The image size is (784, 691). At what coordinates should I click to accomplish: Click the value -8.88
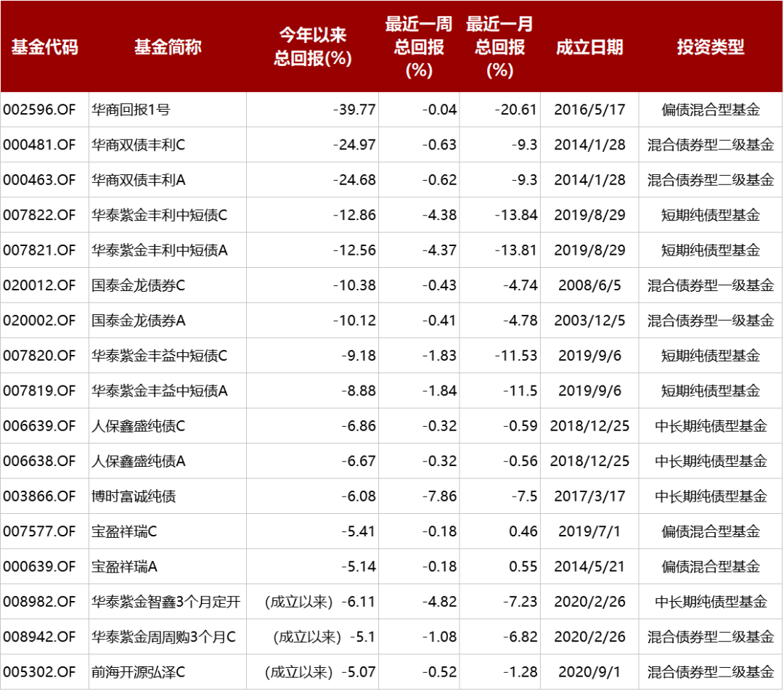click(359, 391)
